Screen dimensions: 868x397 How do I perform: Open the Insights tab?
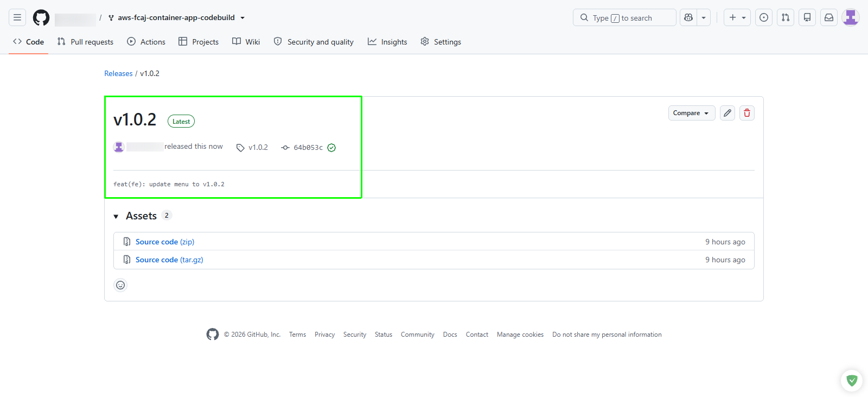pos(387,42)
